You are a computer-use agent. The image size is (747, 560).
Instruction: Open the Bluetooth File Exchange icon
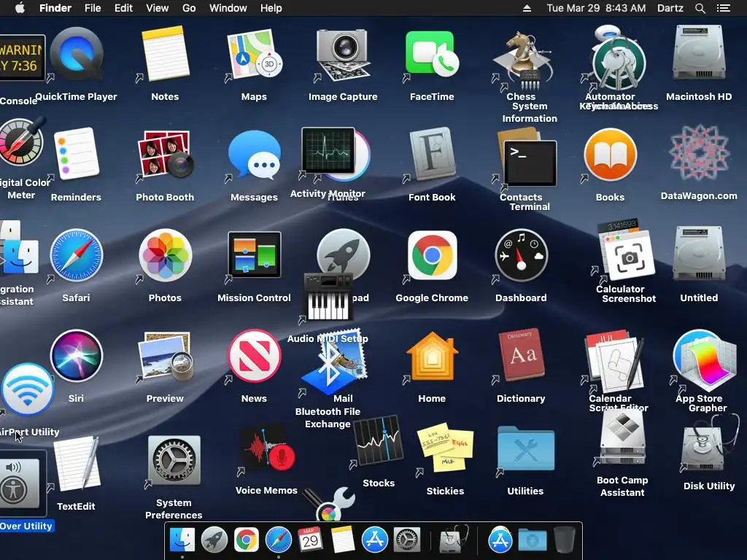329,365
